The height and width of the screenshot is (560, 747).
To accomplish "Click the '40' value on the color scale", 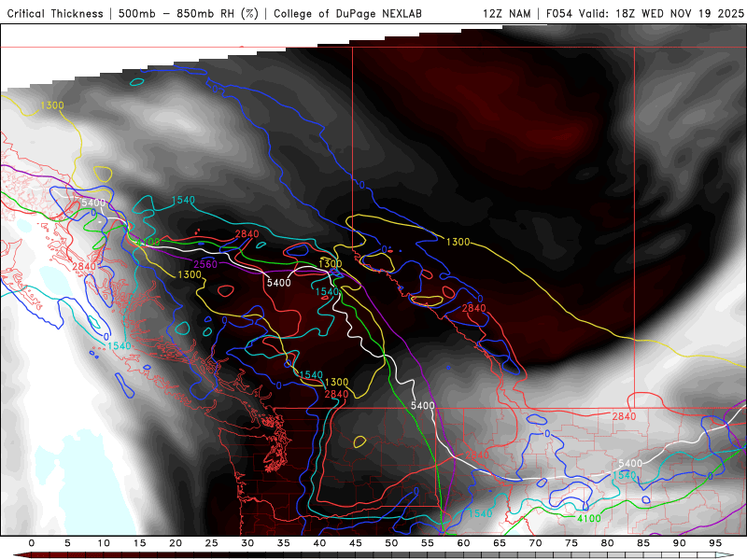I will pos(319,543).
